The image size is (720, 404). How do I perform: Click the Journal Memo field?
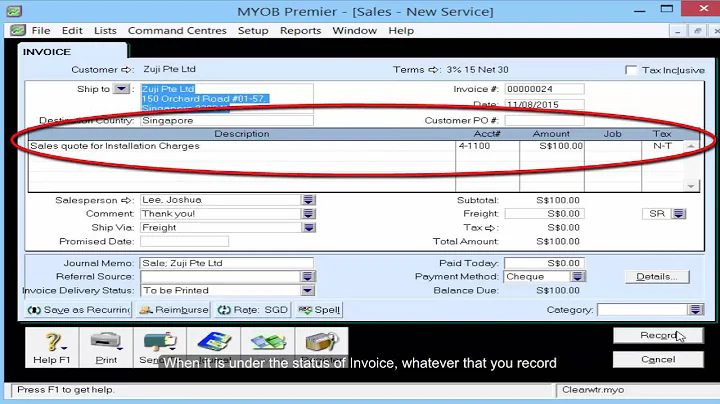click(227, 263)
